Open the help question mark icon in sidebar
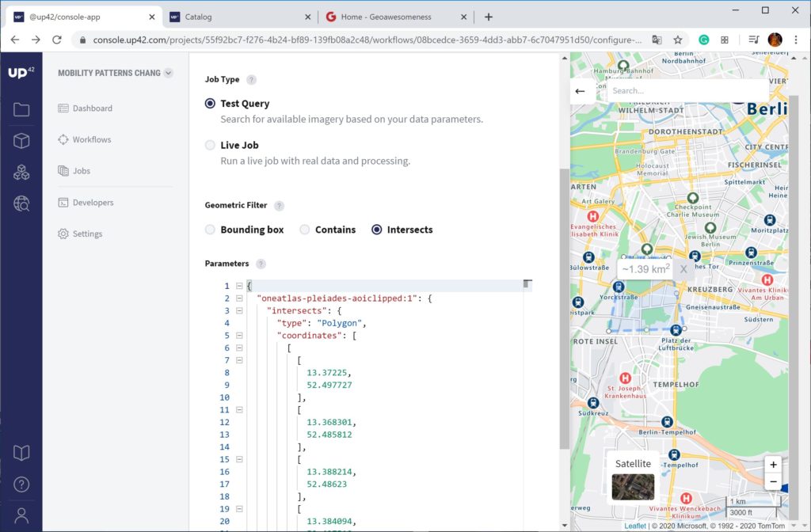The width and height of the screenshot is (811, 532). tap(21, 484)
